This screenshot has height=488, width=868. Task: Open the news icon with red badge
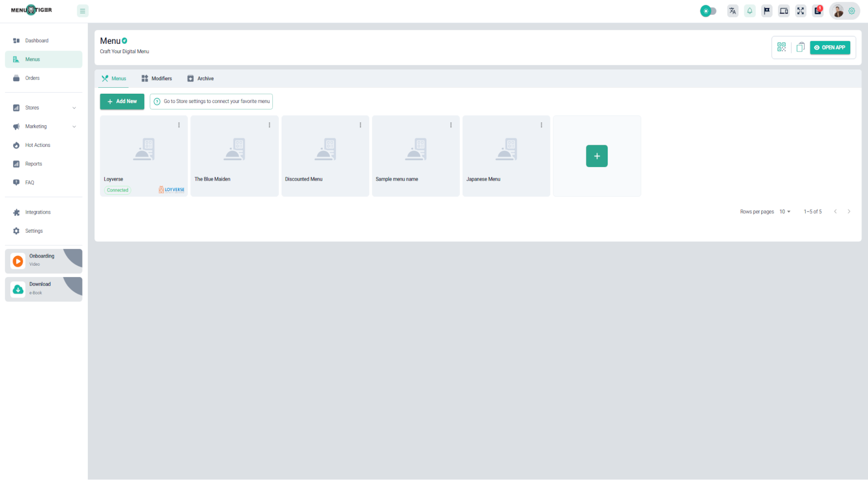click(x=818, y=11)
